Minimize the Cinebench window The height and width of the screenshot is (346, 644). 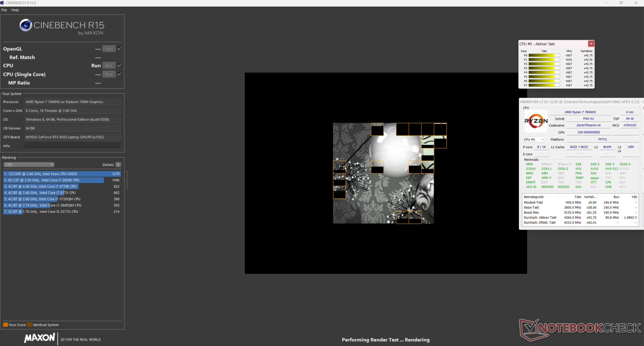pyautogui.click(x=606, y=3)
